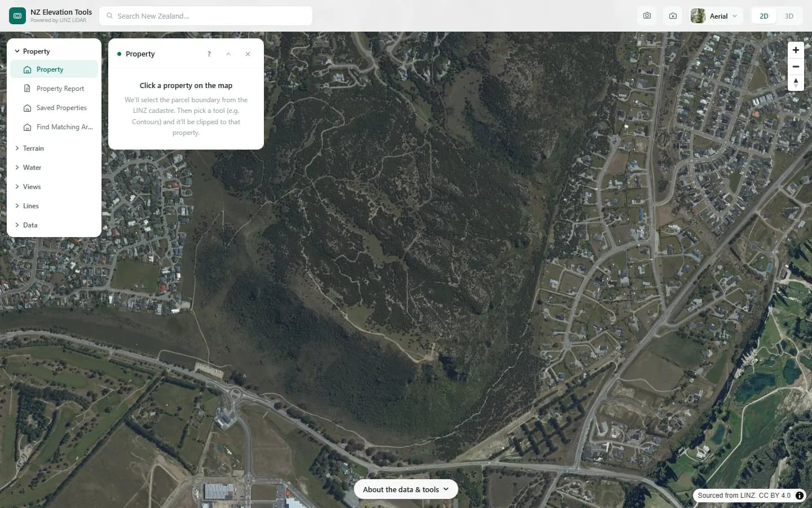Open help for the Property panel
Viewport: 812px width, 508px height.
click(209, 54)
